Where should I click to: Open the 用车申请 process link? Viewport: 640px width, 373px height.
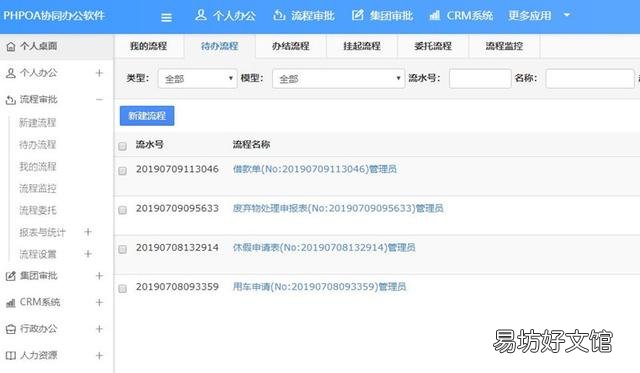319,287
